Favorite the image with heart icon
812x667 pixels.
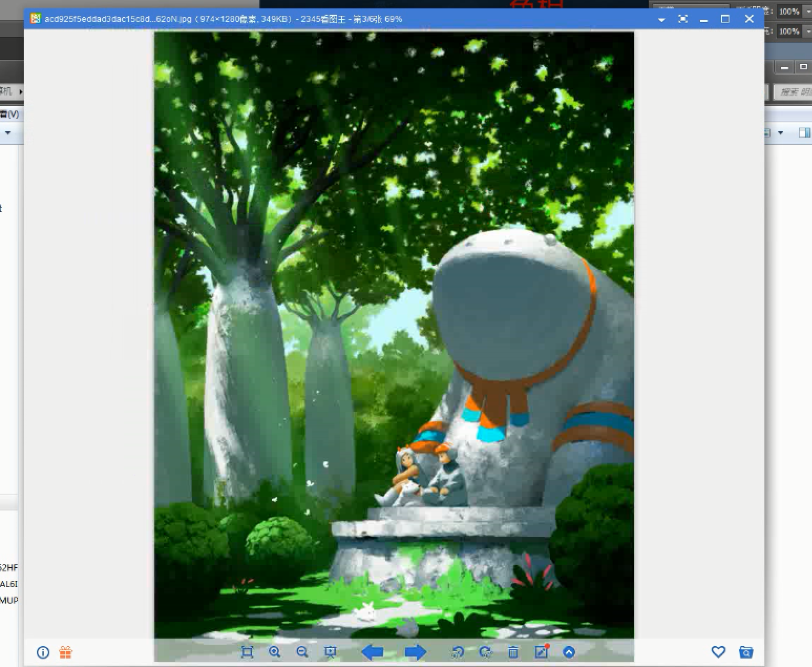point(718,652)
